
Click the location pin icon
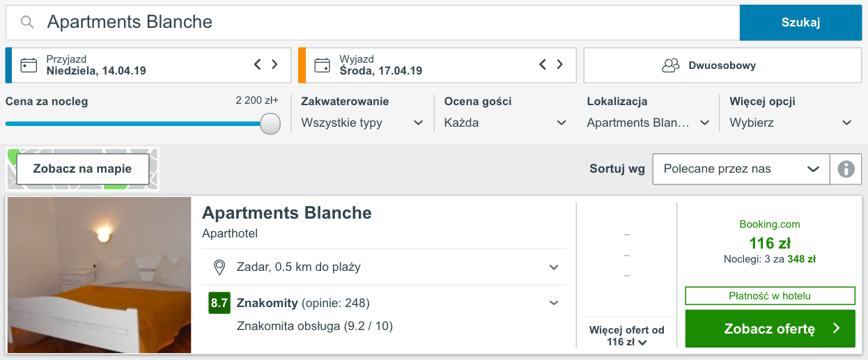point(219,267)
